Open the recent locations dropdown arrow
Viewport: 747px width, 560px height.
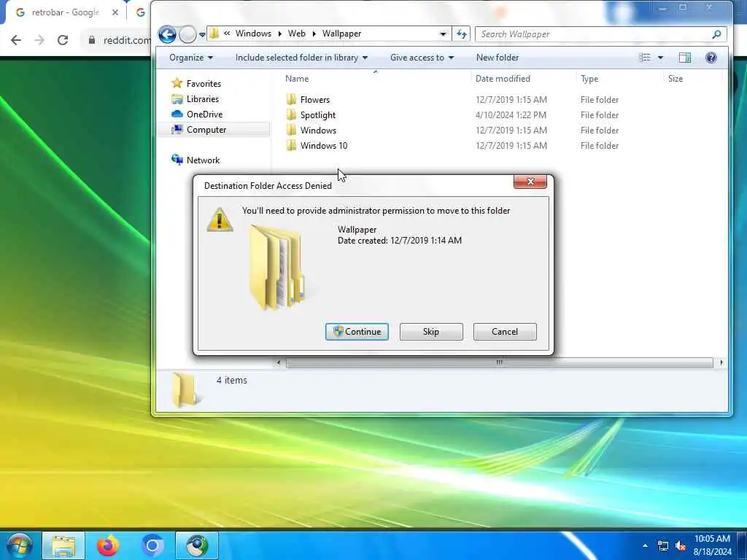202,34
